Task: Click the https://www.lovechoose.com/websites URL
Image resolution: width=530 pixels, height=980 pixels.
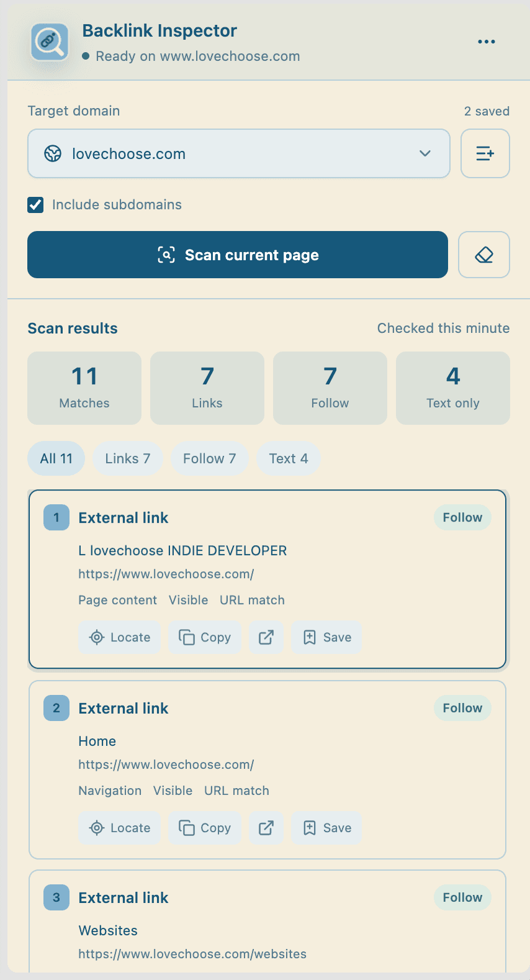Action: pos(192,954)
